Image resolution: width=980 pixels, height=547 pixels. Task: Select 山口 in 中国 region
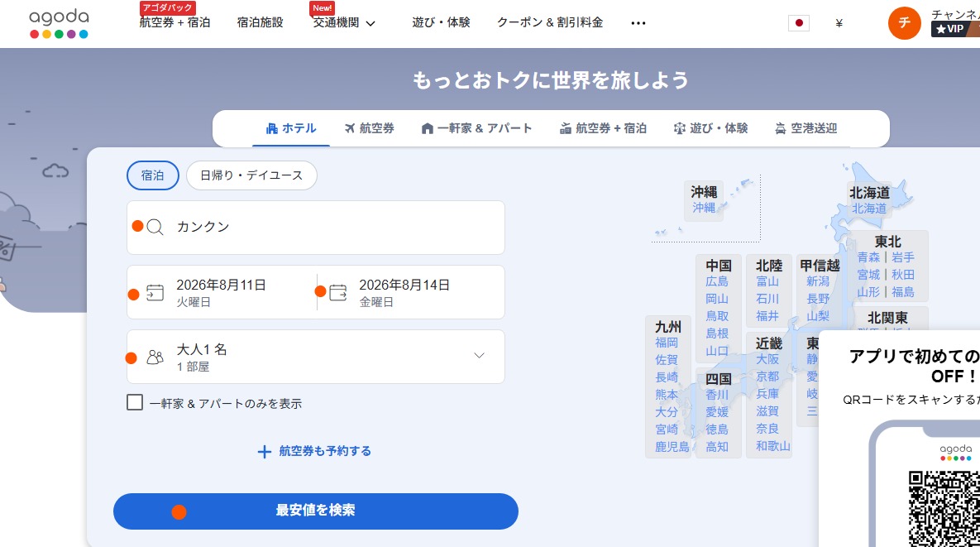click(717, 351)
